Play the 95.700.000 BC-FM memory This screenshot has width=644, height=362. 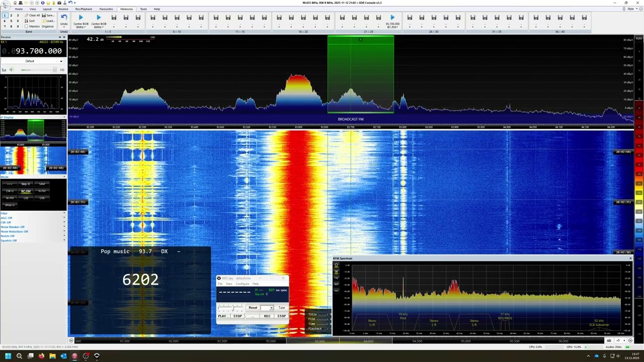[393, 18]
